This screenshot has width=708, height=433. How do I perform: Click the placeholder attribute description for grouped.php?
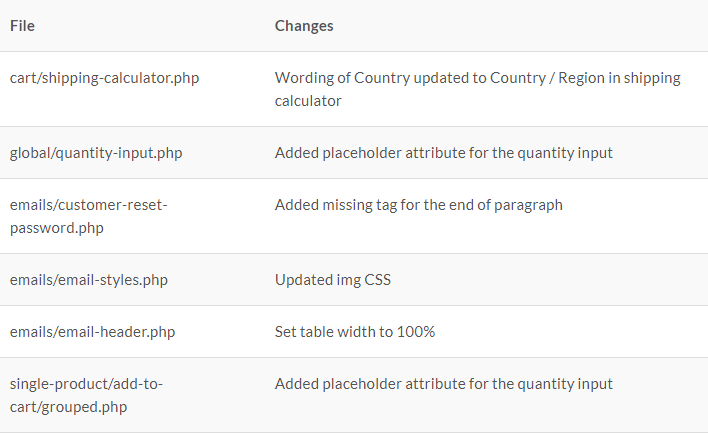click(x=443, y=384)
